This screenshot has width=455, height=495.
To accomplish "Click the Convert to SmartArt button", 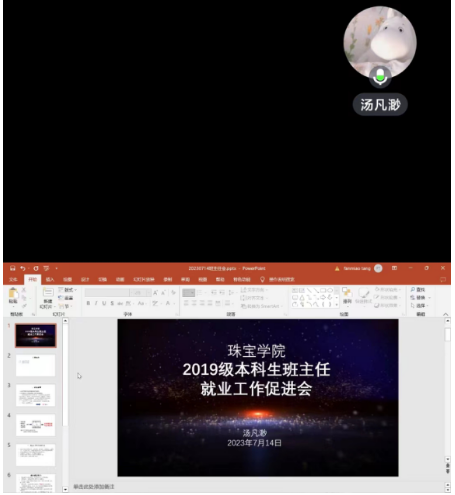I will [261, 306].
